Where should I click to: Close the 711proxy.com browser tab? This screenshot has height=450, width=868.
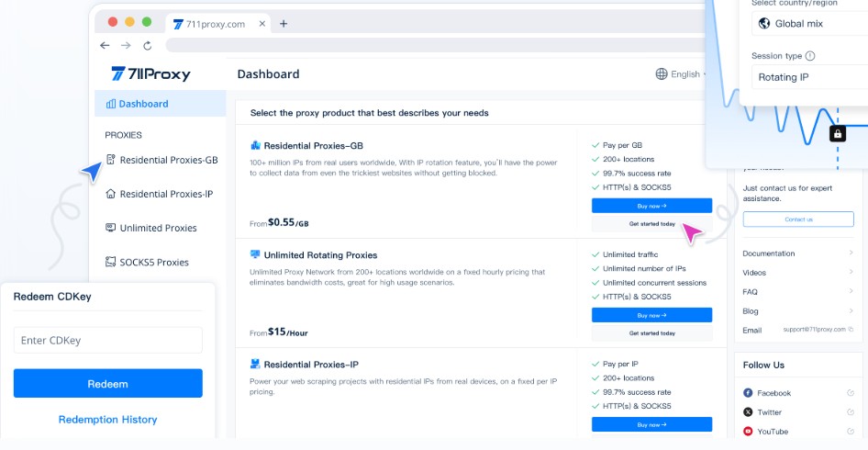point(262,24)
